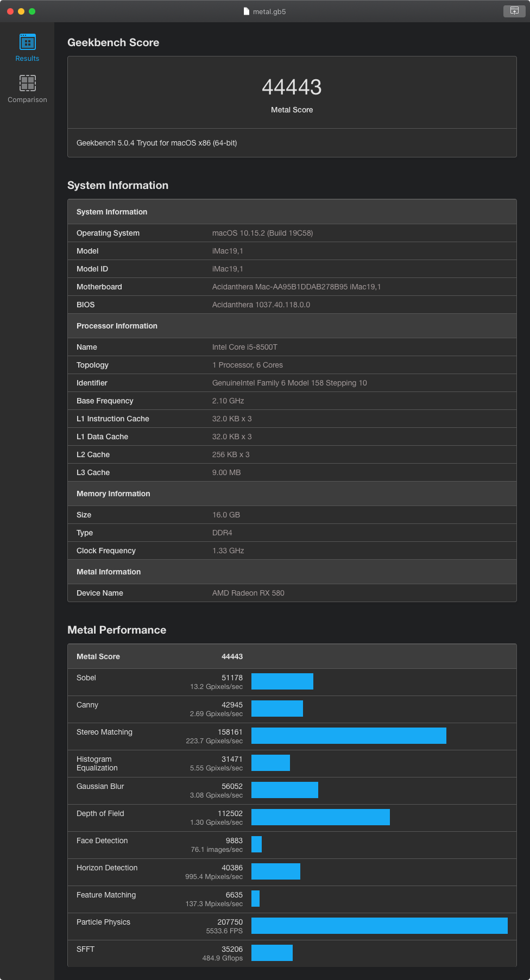
Task: Click the Particle Physics score bar
Action: pos(380,926)
